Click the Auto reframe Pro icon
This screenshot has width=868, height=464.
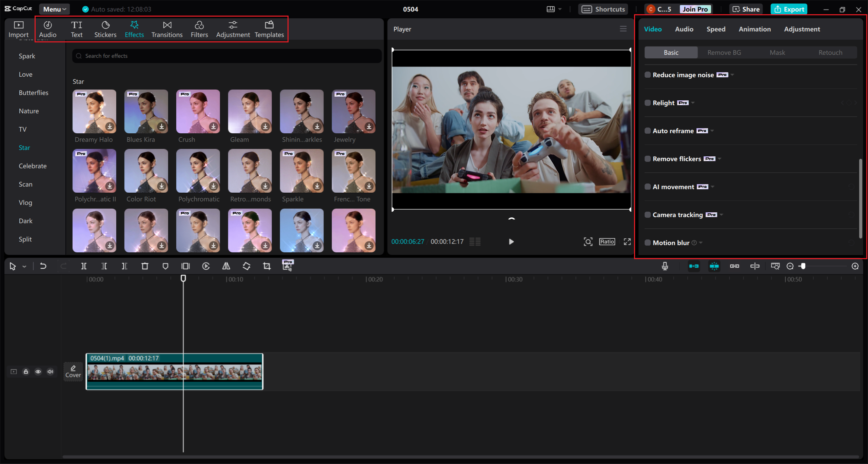pos(701,130)
